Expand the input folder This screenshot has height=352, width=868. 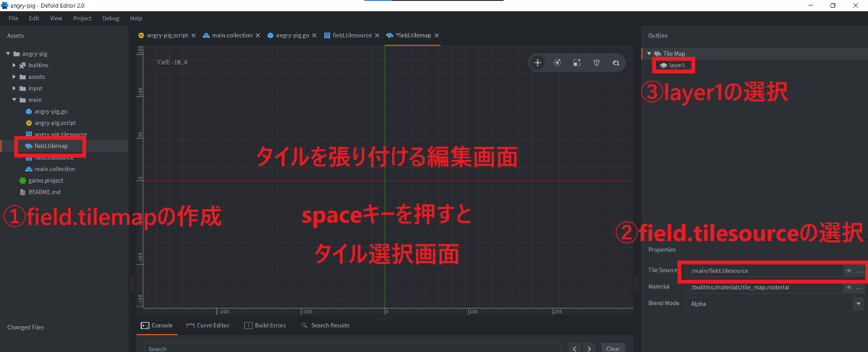click(14, 88)
